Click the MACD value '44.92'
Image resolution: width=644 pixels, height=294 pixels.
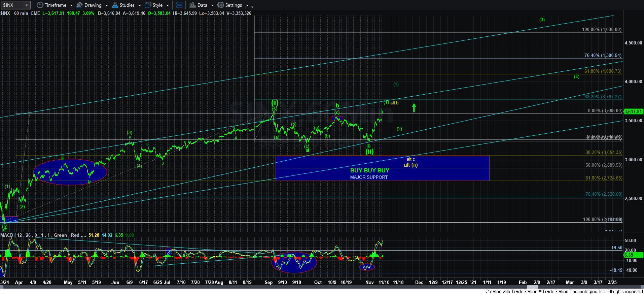point(106,235)
